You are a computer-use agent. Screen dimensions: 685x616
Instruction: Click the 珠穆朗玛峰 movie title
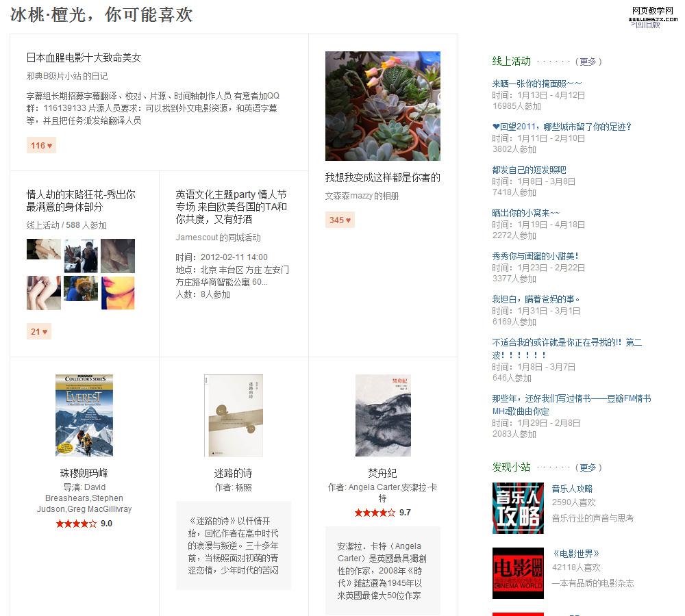(x=84, y=473)
